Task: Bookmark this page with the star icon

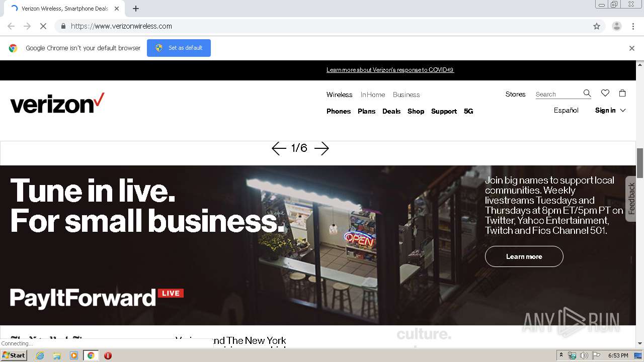Action: point(597,26)
